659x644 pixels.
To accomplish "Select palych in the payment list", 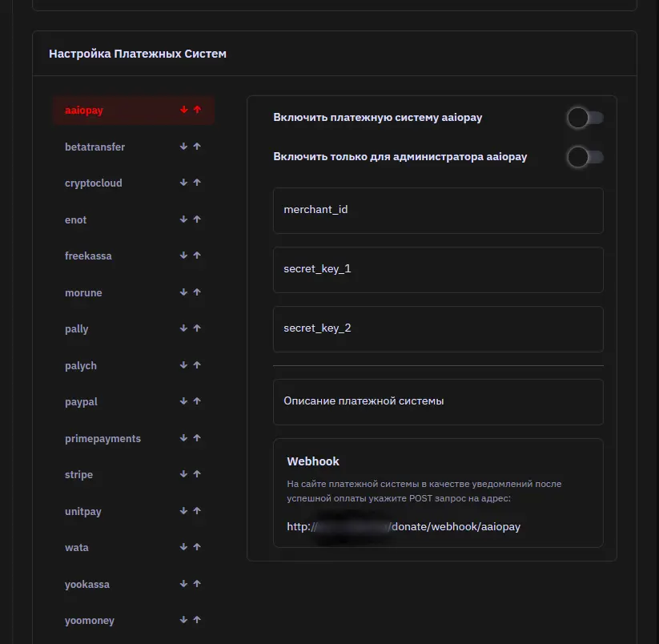I will (81, 365).
